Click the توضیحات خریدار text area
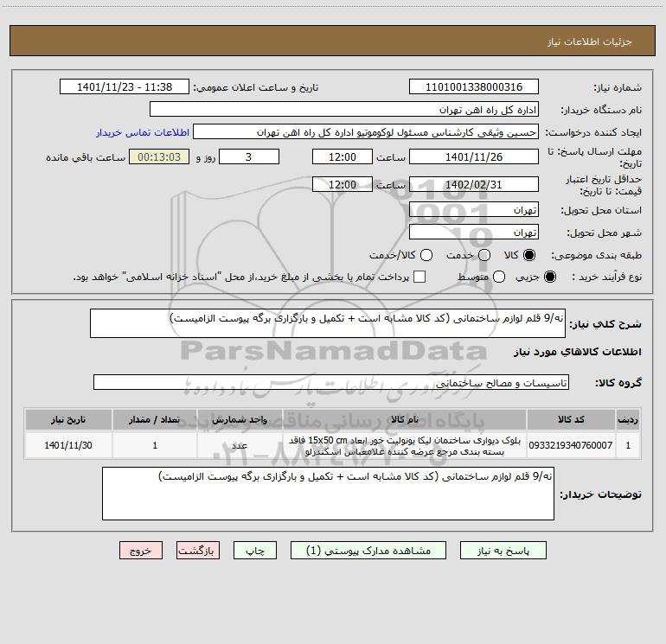 [328, 494]
